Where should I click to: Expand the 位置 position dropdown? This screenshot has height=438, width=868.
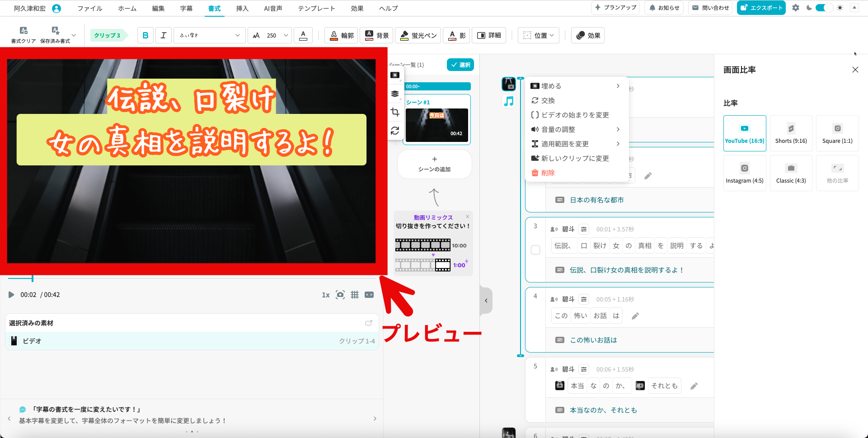539,35
